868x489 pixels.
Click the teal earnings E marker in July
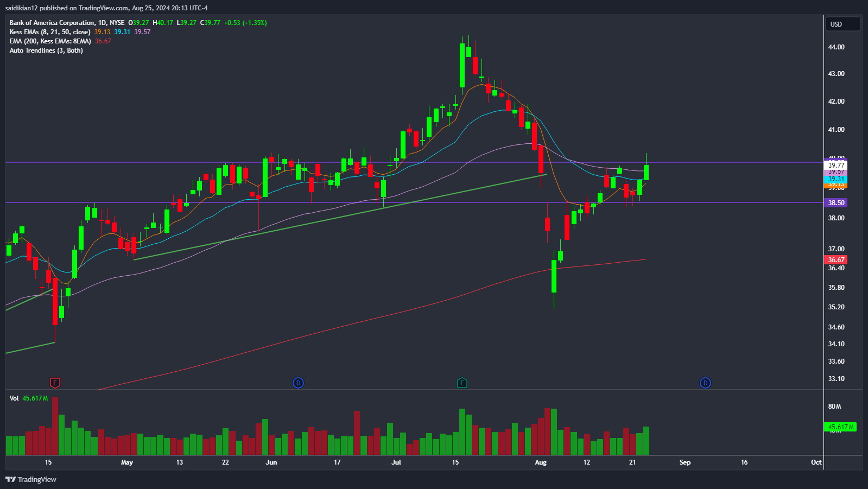[462, 383]
